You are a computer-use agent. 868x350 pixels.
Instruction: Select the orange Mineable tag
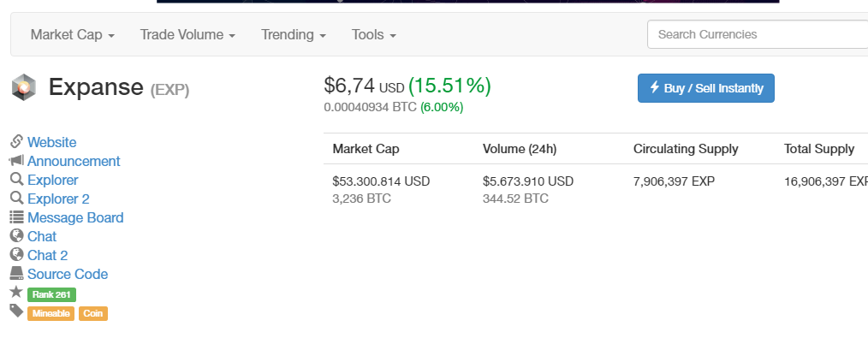tap(51, 313)
